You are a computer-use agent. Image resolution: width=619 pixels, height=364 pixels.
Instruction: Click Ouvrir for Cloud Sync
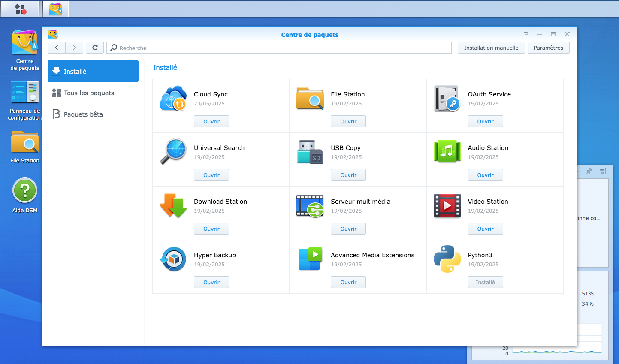211,121
